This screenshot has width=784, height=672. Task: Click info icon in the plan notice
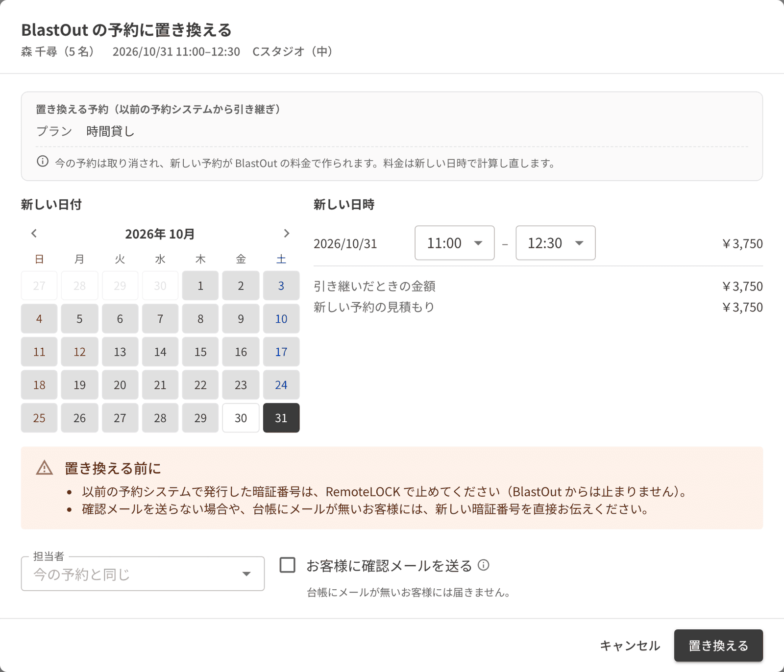pyautogui.click(x=43, y=161)
